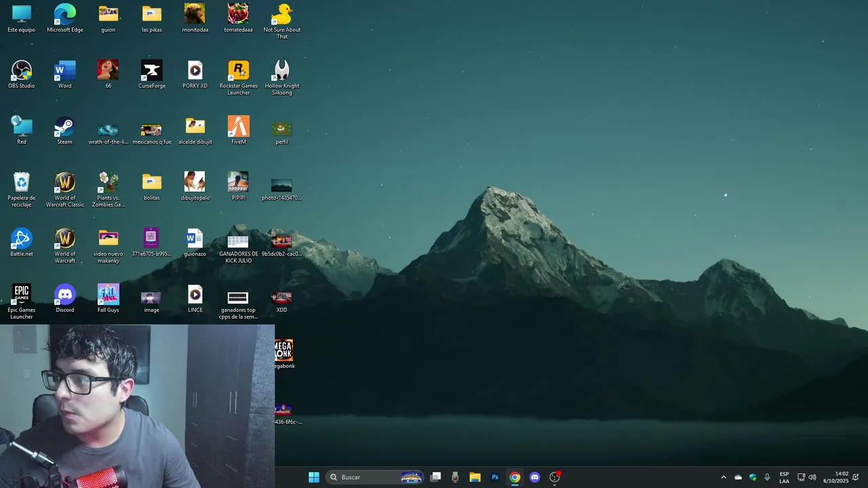The height and width of the screenshot is (488, 868).
Task: Open ganadores top cpps file
Action: tap(239, 305)
